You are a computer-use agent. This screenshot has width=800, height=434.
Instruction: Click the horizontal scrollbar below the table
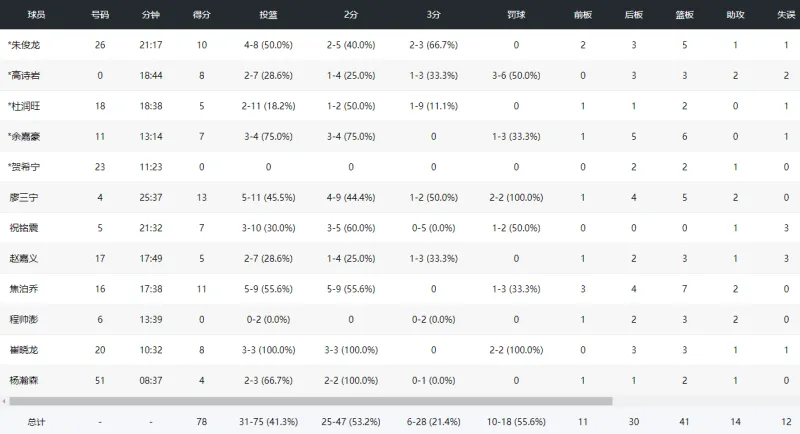pos(300,401)
